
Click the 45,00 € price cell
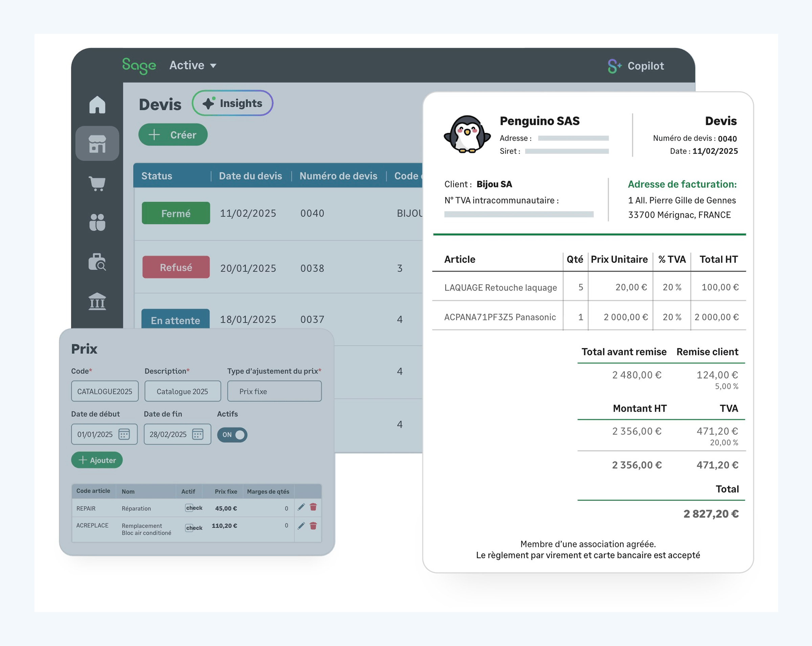point(226,508)
